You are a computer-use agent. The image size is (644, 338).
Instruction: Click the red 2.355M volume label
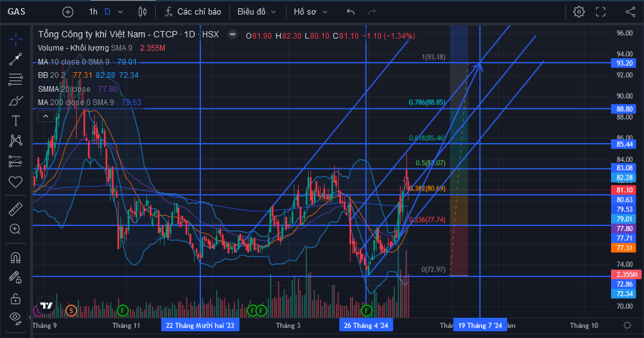pos(626,275)
